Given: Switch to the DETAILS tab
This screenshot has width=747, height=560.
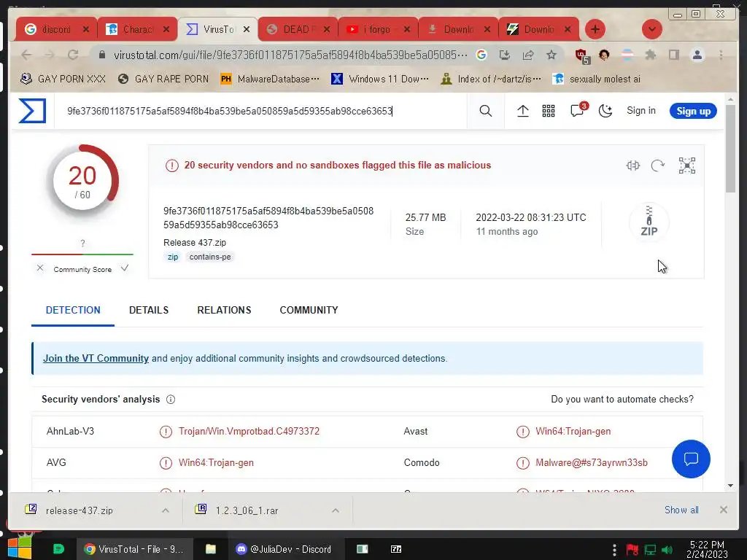Looking at the screenshot, I should click(149, 310).
